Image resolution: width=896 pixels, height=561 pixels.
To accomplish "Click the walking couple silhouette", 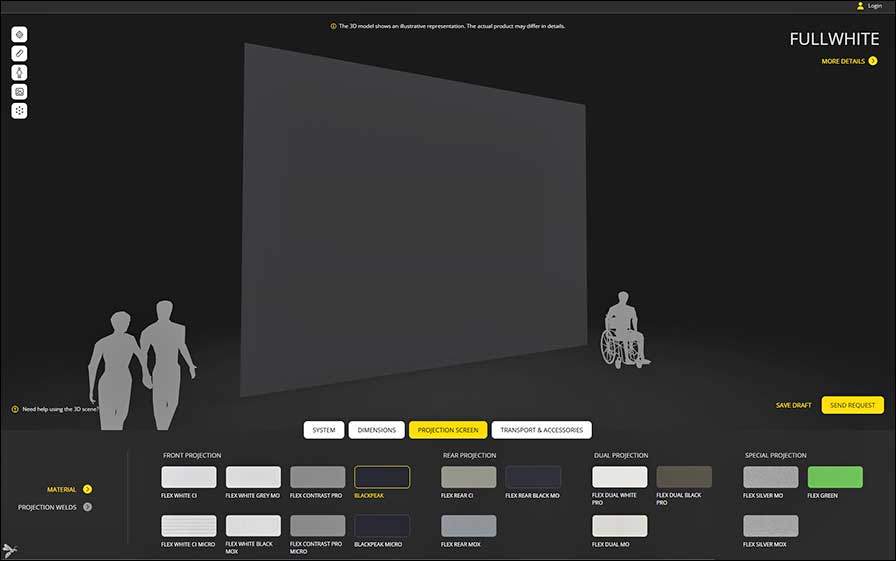I will point(142,366).
